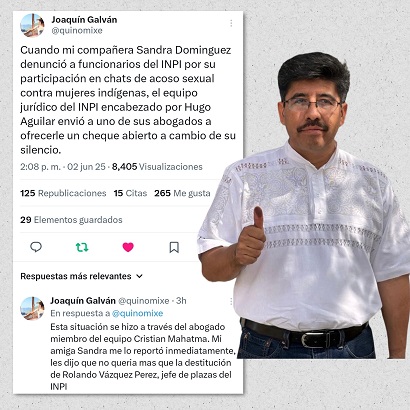Open the @quinomixe handle under the header name
This screenshot has height=410, width=410.
[77, 31]
